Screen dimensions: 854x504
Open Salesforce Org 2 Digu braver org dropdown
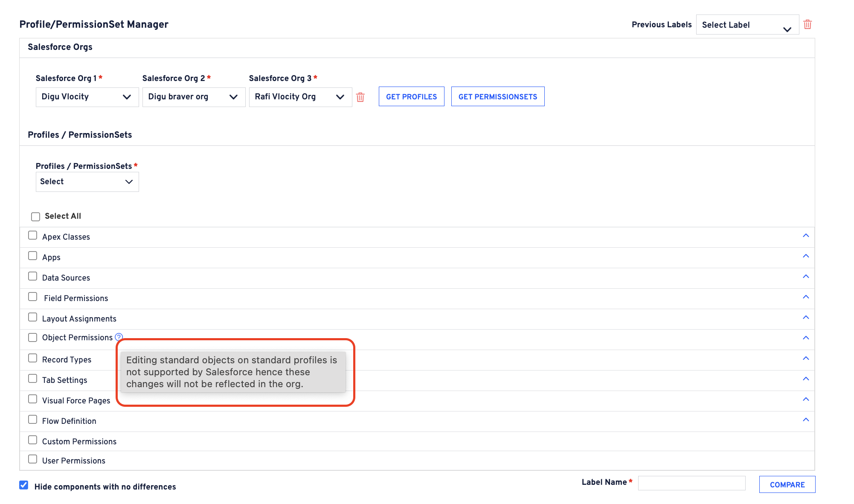click(194, 97)
